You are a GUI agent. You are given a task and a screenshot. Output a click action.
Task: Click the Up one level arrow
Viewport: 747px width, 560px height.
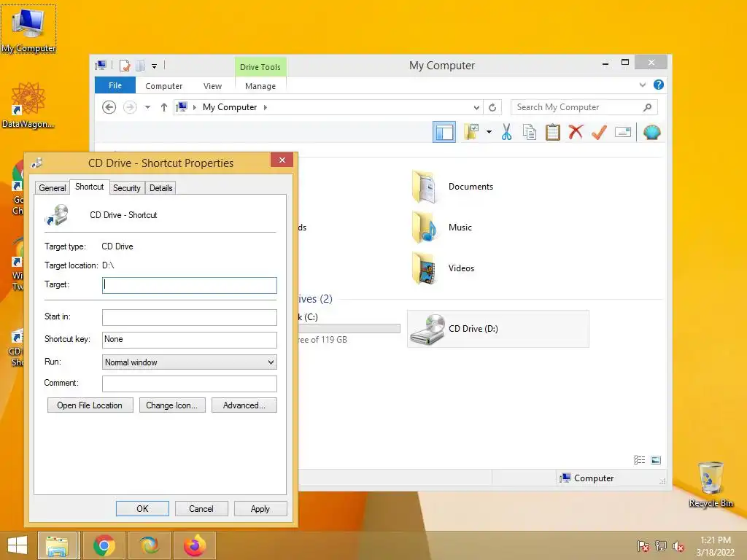(164, 107)
